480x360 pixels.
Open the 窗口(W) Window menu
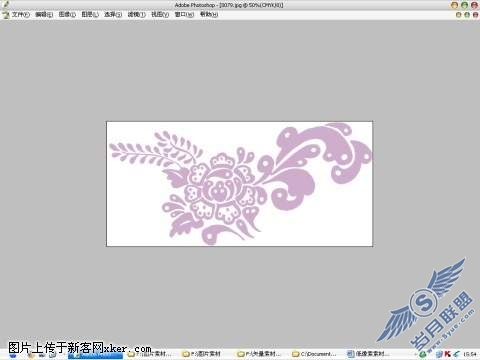[184, 14]
